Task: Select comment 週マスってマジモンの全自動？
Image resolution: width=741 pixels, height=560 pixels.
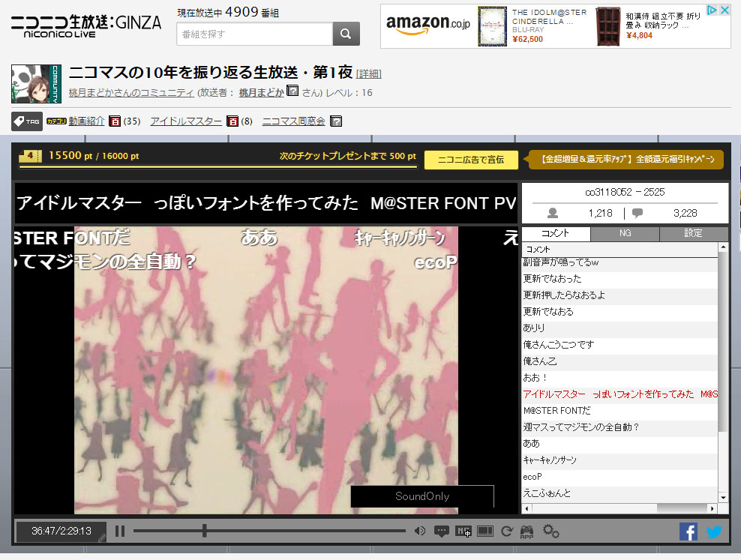Action: [620, 427]
